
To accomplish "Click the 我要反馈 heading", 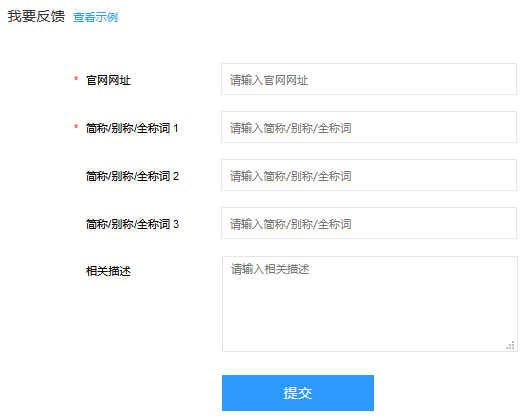I will (x=36, y=16).
